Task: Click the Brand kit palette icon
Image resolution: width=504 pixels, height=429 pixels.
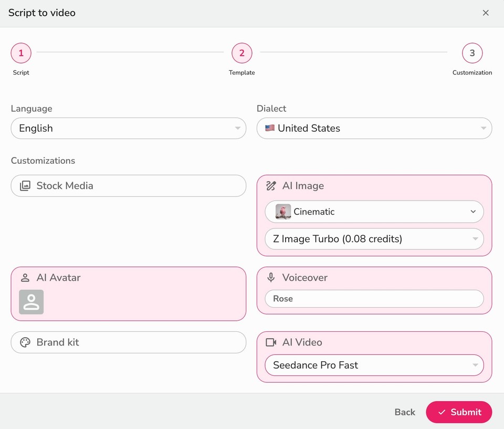Action: pos(25,342)
